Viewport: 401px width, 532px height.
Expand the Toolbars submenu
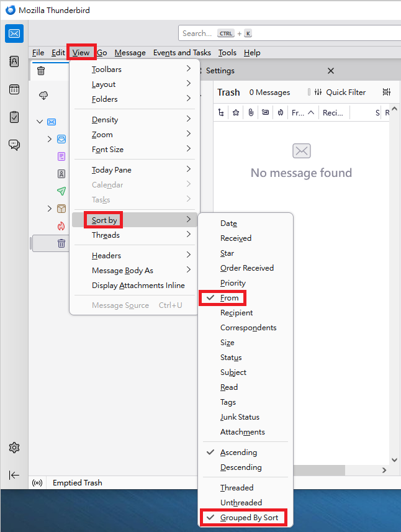click(134, 69)
